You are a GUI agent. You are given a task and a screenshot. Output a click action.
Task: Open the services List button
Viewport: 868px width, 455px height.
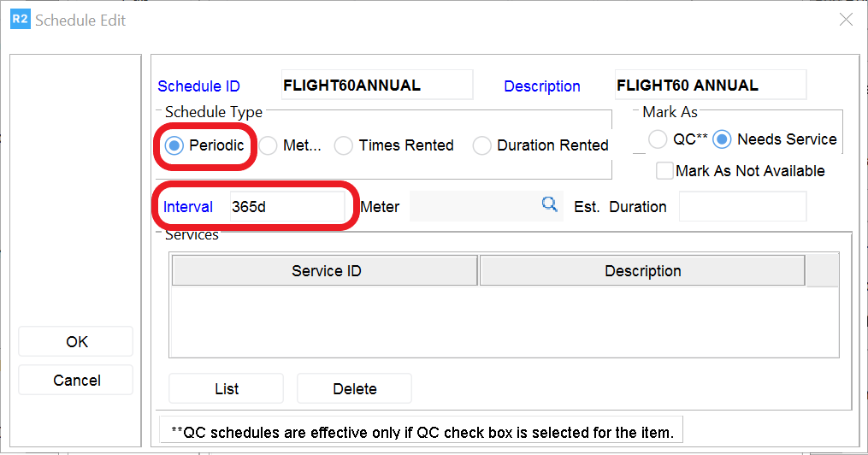[226, 388]
